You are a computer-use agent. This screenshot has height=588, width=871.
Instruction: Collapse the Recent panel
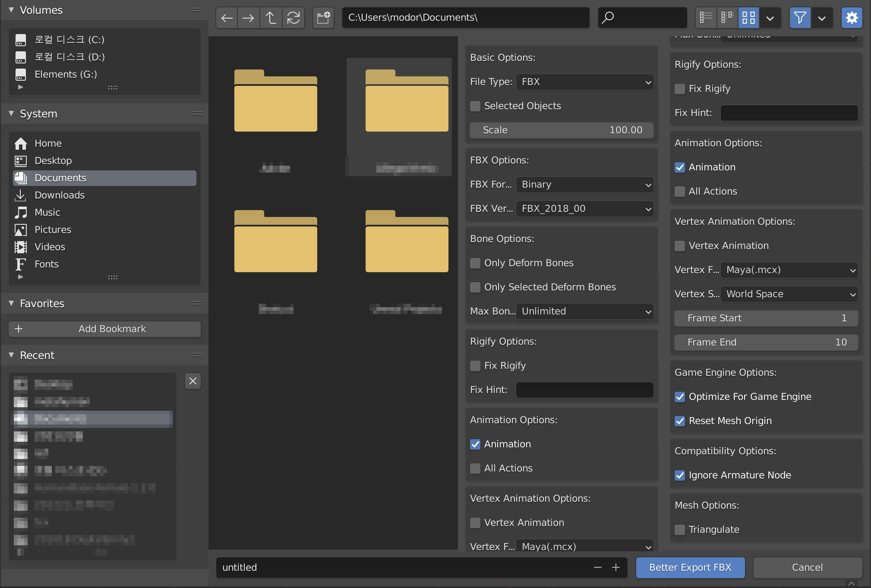11,355
